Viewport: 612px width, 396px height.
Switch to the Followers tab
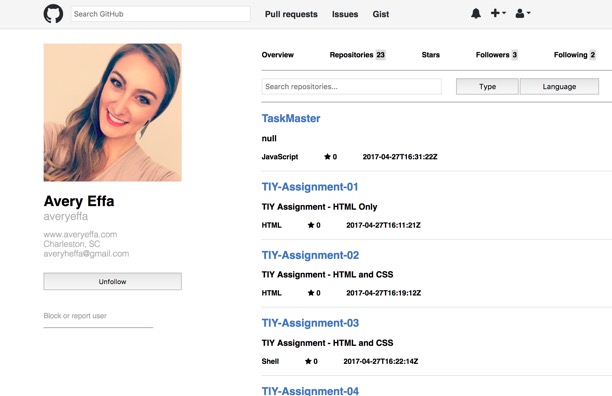click(496, 55)
